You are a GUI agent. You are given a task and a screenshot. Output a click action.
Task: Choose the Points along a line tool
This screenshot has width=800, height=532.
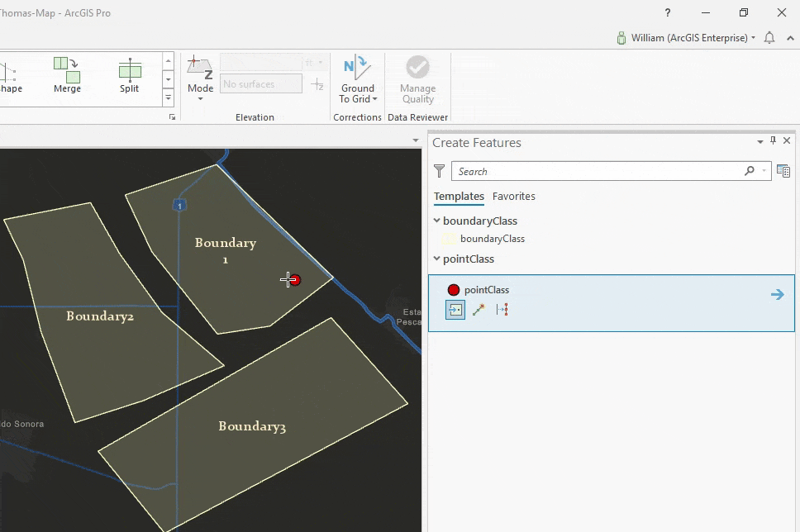click(502, 310)
